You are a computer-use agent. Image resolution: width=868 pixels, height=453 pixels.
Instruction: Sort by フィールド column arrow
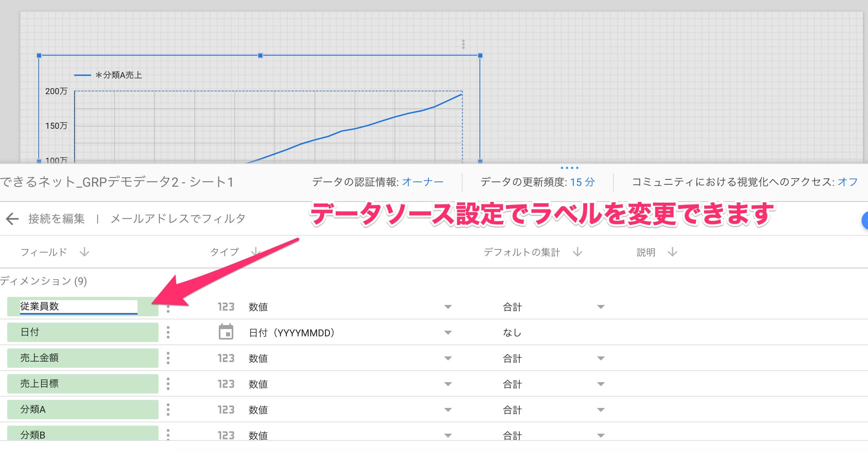click(84, 252)
